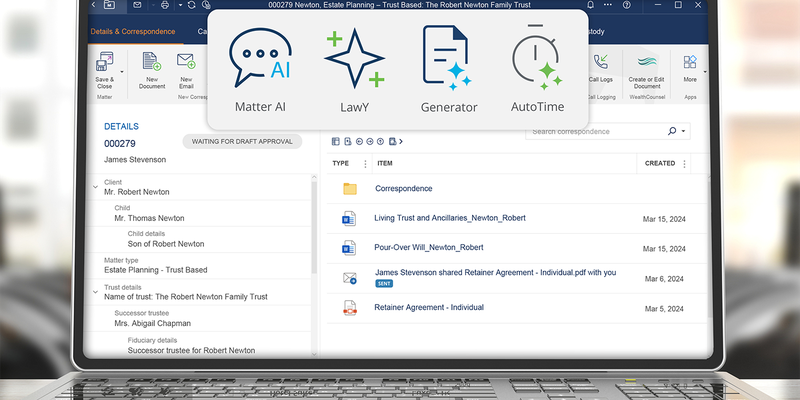Click the right-arrow circle icon in correspondence toolbar
Viewport: 800px width, 400px height.
tap(370, 141)
